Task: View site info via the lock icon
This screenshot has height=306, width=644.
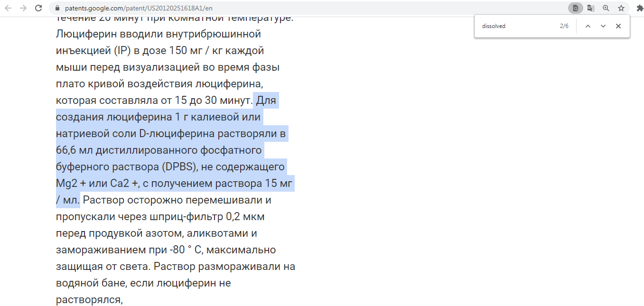Action: 57,8
